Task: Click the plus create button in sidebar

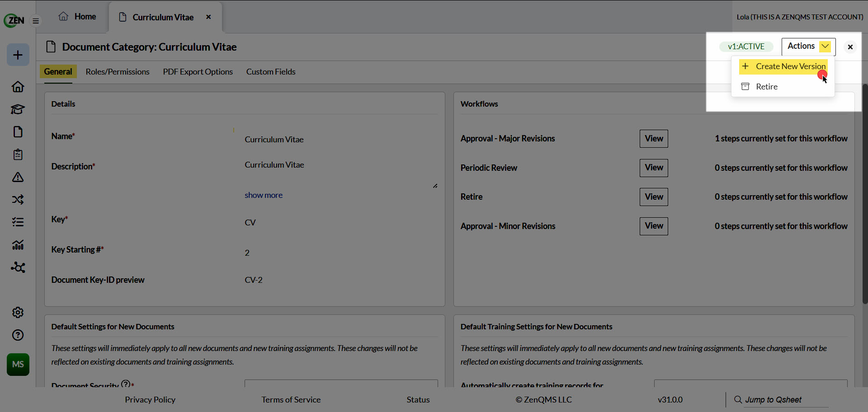Action: pos(18,55)
